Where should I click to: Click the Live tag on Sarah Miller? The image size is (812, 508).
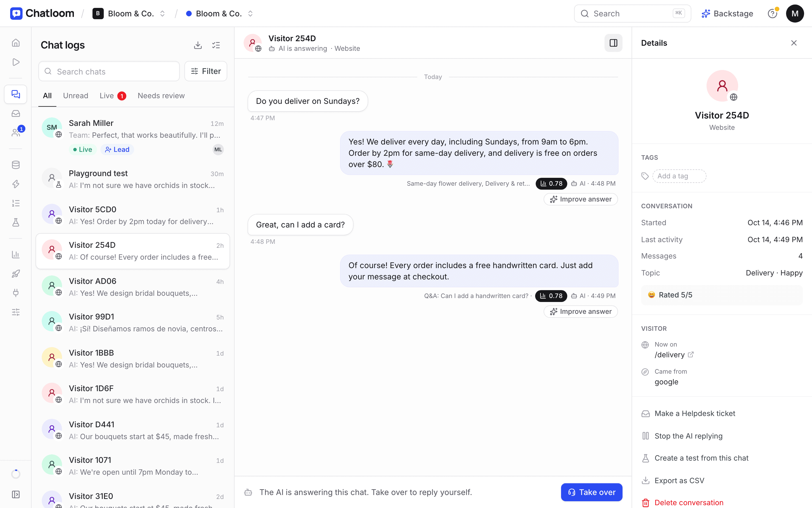click(x=83, y=150)
